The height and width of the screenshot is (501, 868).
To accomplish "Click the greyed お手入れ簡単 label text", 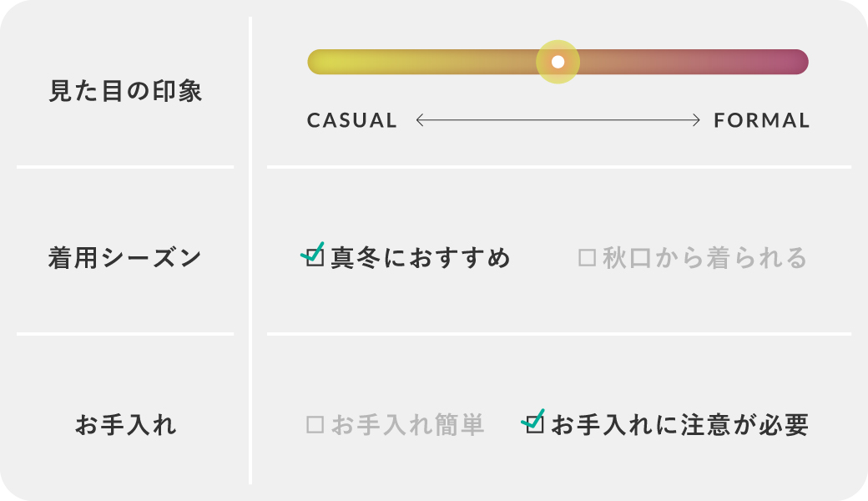I will pyautogui.click(x=408, y=425).
